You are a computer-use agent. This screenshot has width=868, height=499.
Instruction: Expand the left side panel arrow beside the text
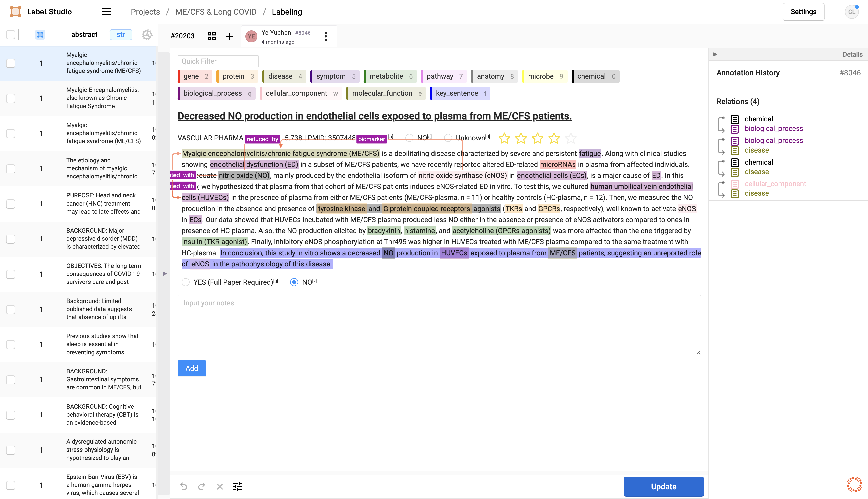(165, 273)
